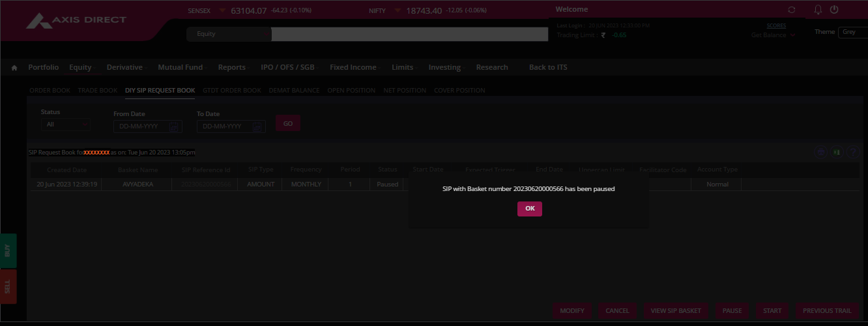Screen dimensions: 868x326
Task: Click the power logout icon
Action: [x=833, y=10]
